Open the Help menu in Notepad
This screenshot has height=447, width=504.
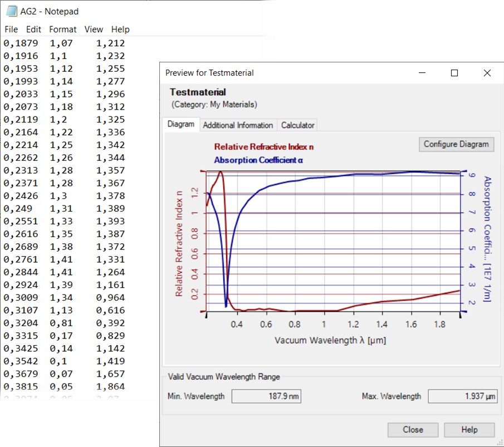tap(120, 29)
